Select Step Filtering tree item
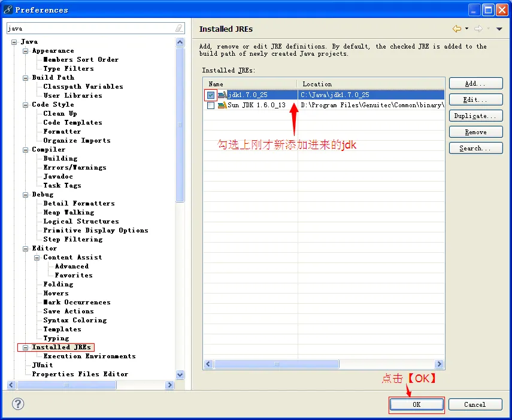The width and height of the screenshot is (512, 420). click(x=73, y=239)
